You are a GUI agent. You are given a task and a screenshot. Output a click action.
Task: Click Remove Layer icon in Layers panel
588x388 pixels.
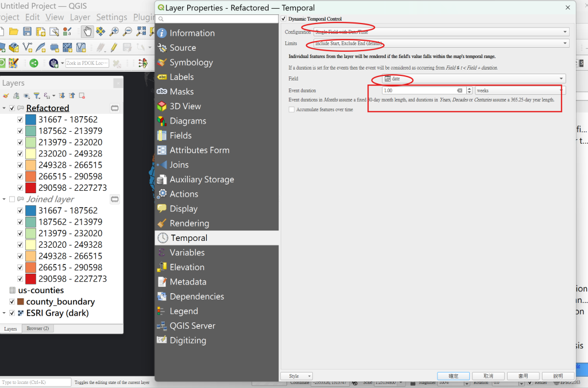[x=82, y=95]
